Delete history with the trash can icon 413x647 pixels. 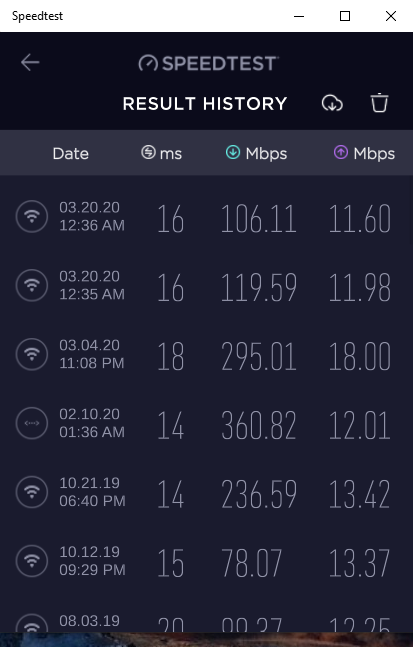point(379,103)
